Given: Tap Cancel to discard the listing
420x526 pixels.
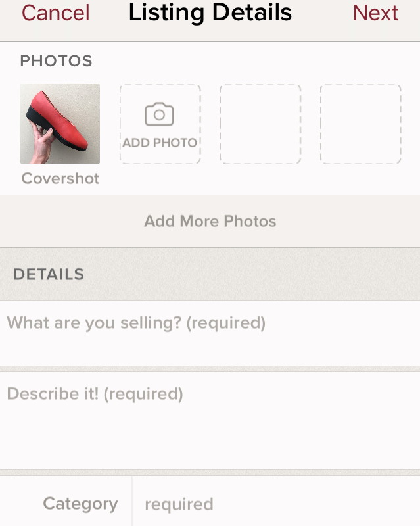Looking at the screenshot, I should point(56,13).
